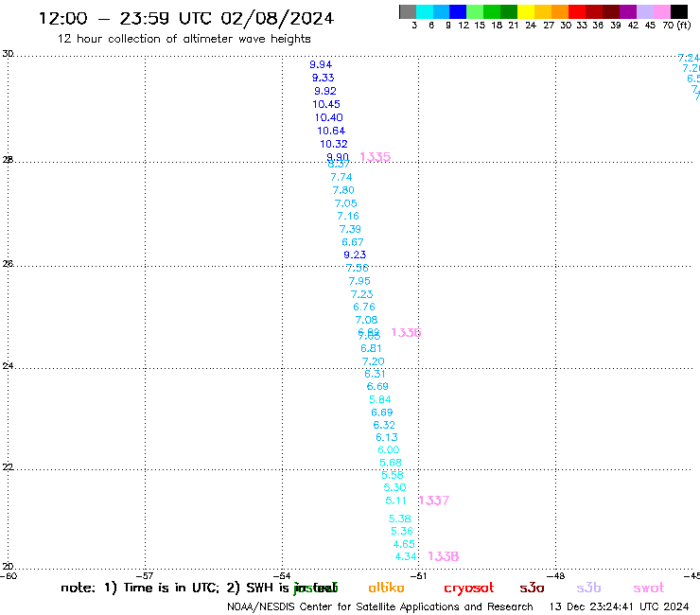Click the longitude axis label -48
700x615 pixels.
point(556,576)
